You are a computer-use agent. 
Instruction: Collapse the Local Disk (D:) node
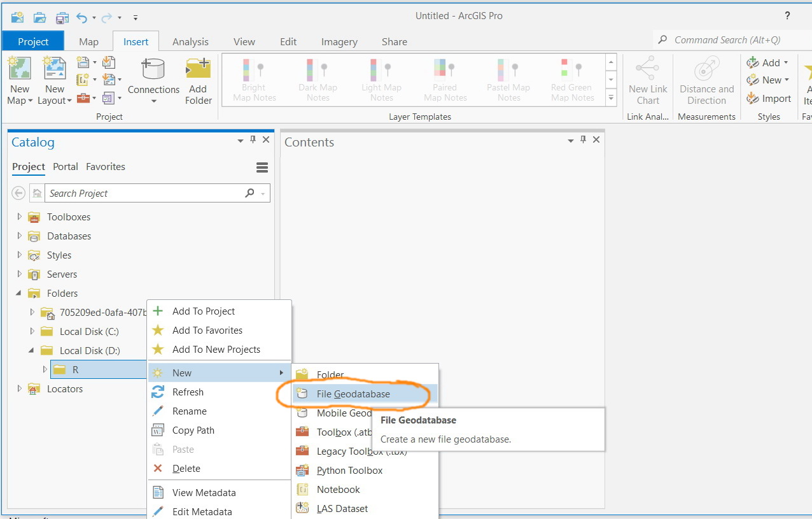pos(32,351)
